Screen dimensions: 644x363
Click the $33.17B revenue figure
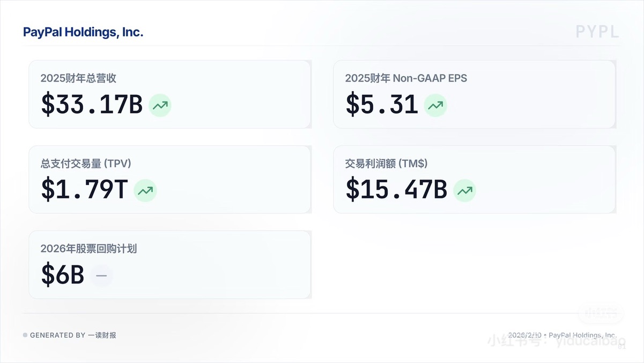click(x=92, y=105)
